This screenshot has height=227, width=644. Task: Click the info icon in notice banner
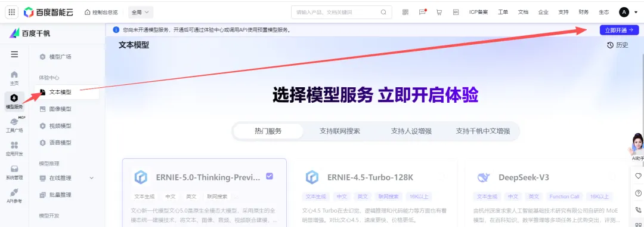pos(116,30)
